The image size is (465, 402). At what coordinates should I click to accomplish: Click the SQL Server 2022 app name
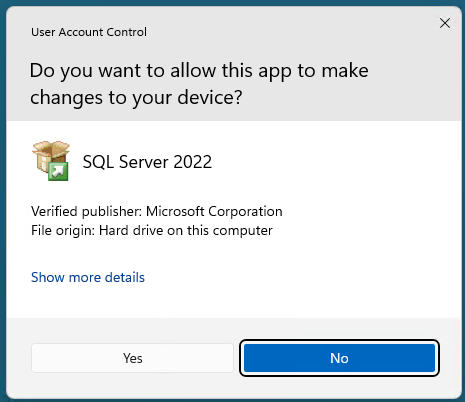click(147, 162)
